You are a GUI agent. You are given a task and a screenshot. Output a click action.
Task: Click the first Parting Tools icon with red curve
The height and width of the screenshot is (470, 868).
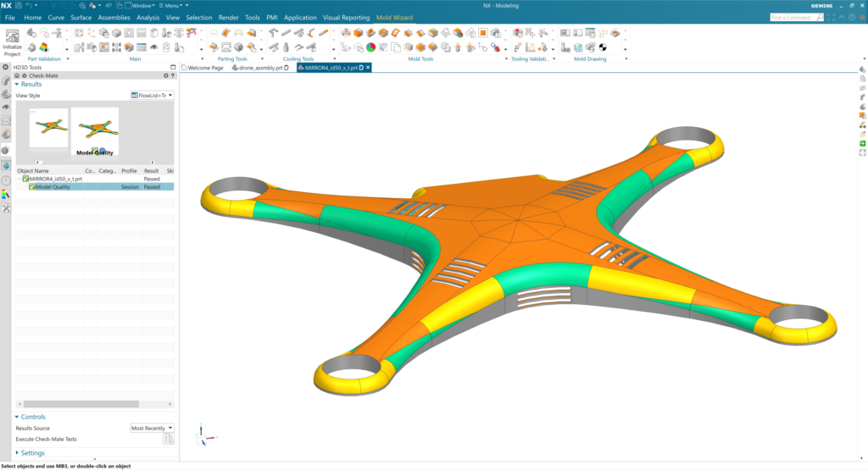tap(214, 33)
